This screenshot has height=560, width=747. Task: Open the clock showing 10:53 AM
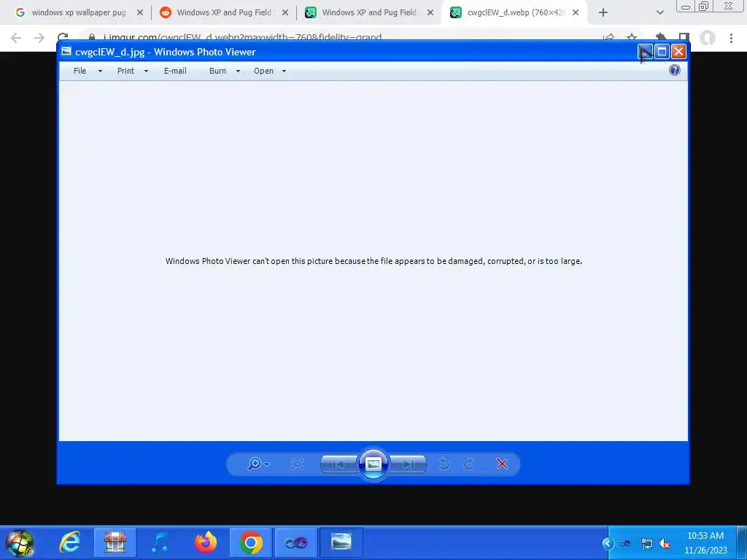[705, 542]
